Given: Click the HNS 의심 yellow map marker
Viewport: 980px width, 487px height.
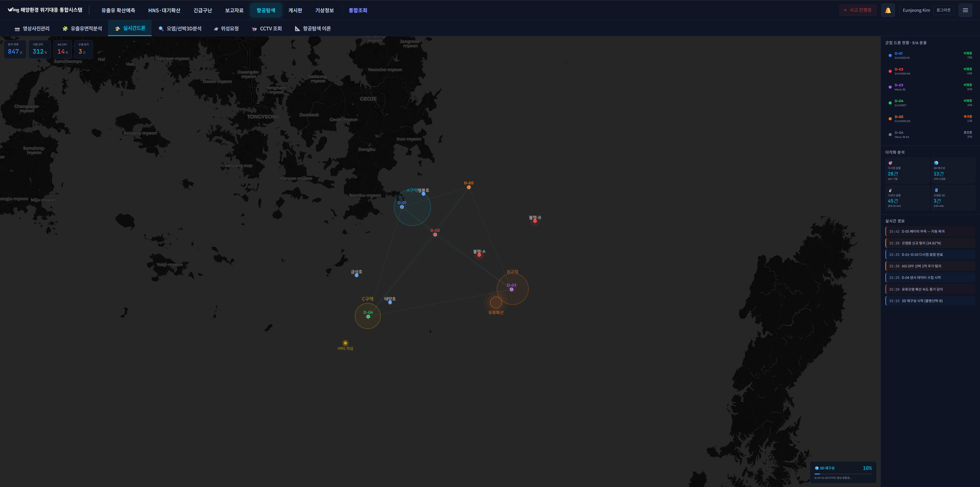Looking at the screenshot, I should pyautogui.click(x=345, y=343).
